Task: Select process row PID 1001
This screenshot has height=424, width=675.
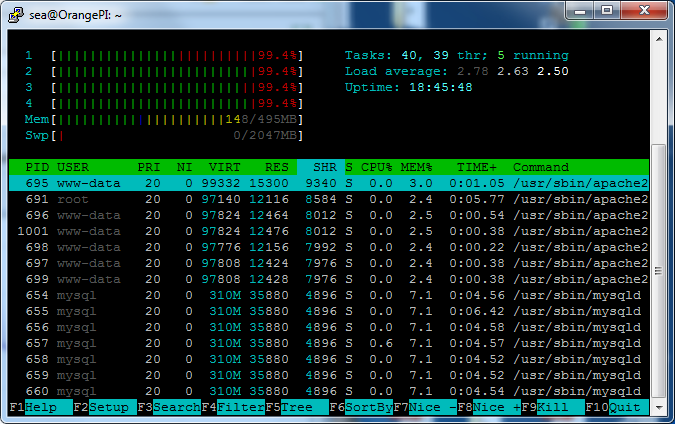Action: pos(329,231)
